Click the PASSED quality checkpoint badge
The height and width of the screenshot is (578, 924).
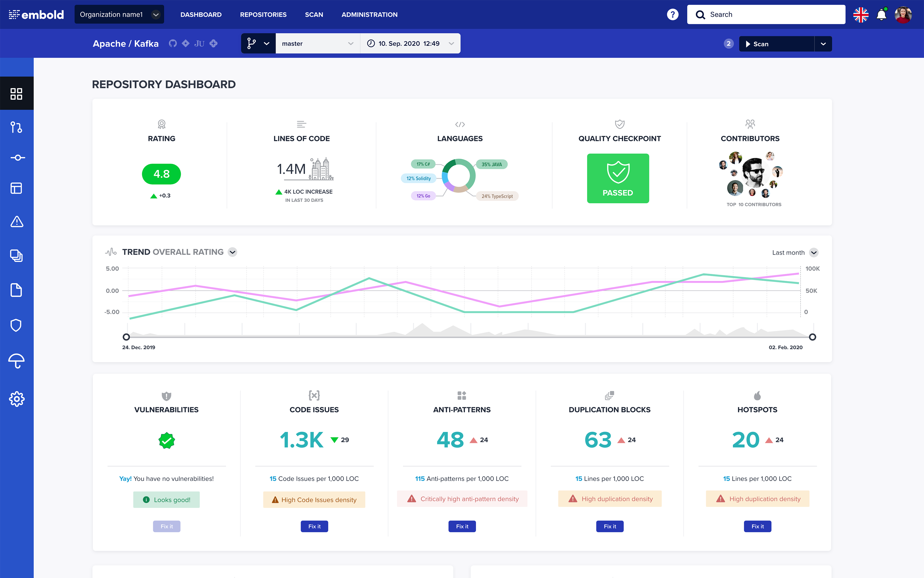point(618,178)
